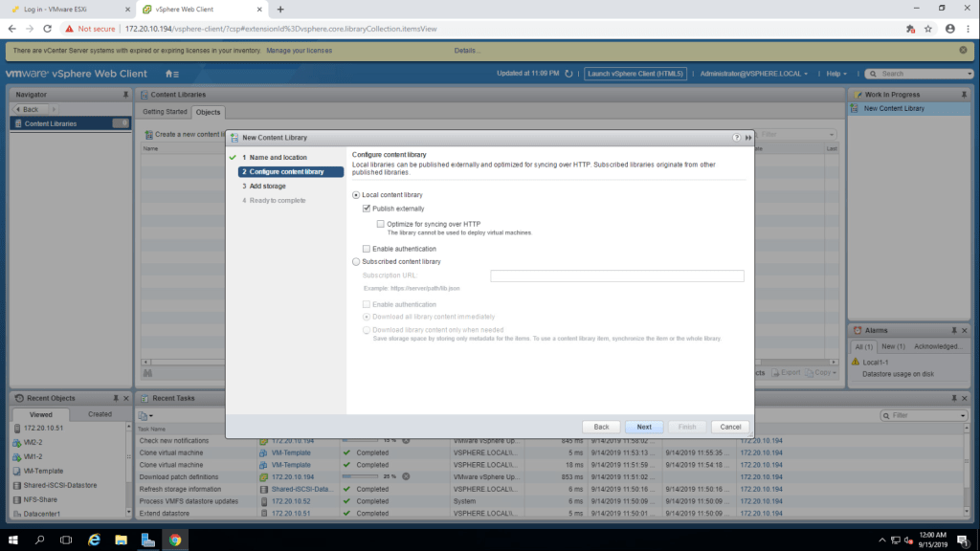Close the Alarms panel
This screenshot has width=980, height=551.
(x=964, y=330)
